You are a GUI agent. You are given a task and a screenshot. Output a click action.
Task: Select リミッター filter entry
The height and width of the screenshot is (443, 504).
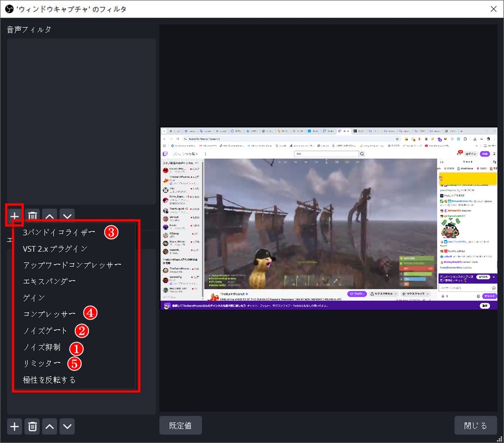tap(41, 363)
